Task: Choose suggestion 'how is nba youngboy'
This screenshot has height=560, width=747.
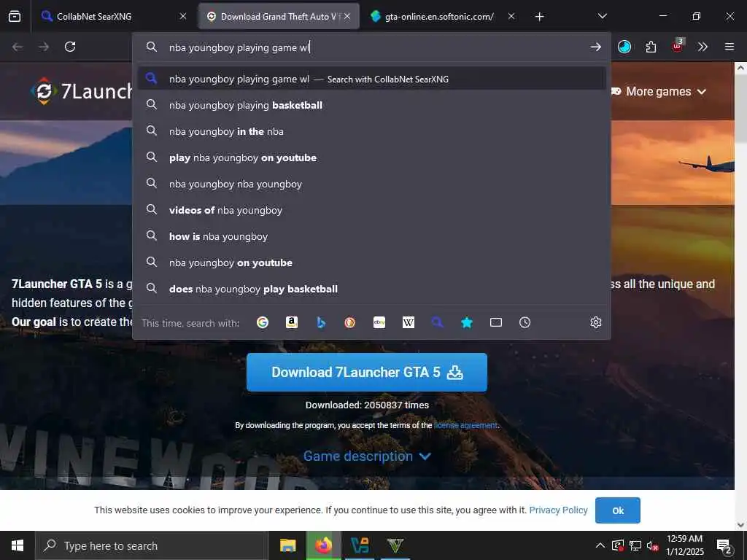Action: [x=371, y=236]
